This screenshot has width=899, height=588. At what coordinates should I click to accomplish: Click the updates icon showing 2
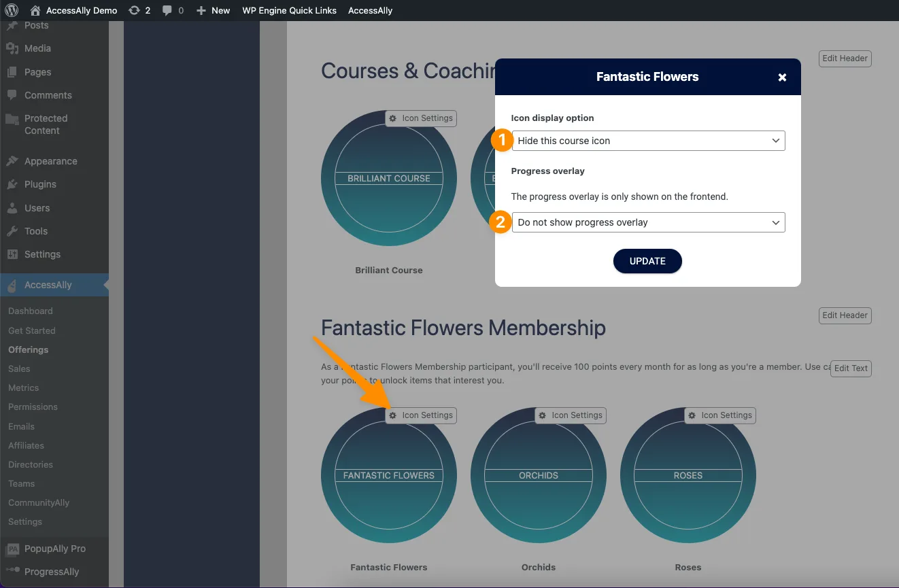tap(134, 10)
